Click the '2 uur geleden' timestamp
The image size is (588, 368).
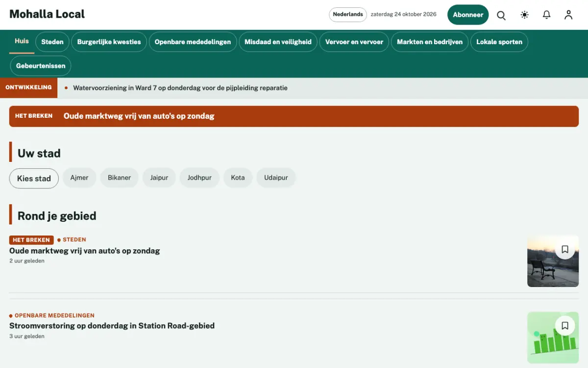27,261
